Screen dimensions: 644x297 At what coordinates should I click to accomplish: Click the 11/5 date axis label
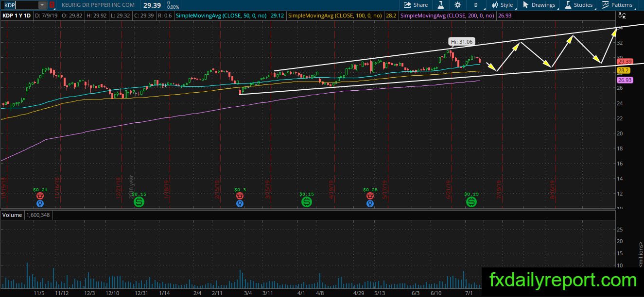(39, 293)
